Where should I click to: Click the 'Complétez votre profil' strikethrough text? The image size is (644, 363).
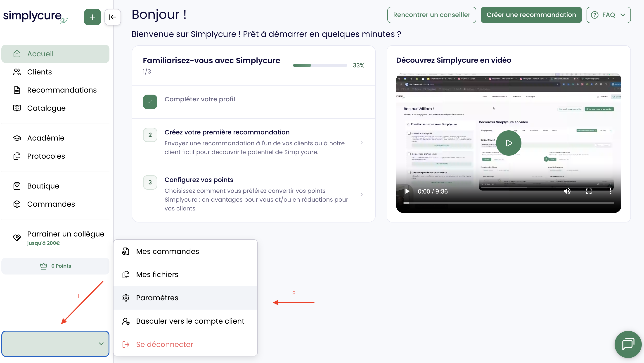point(200,99)
